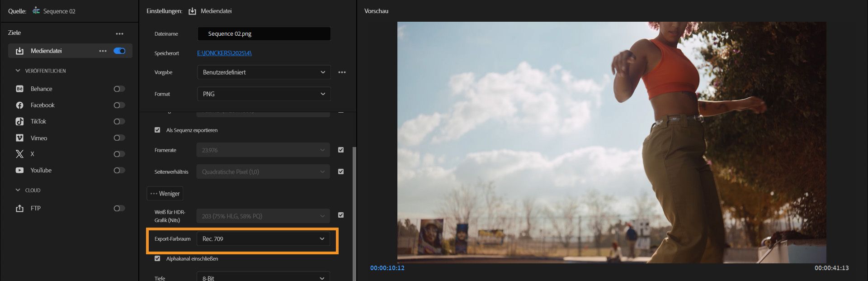Click the current timecode 00:00:10:12
Image resolution: width=868 pixels, height=281 pixels.
tap(387, 268)
